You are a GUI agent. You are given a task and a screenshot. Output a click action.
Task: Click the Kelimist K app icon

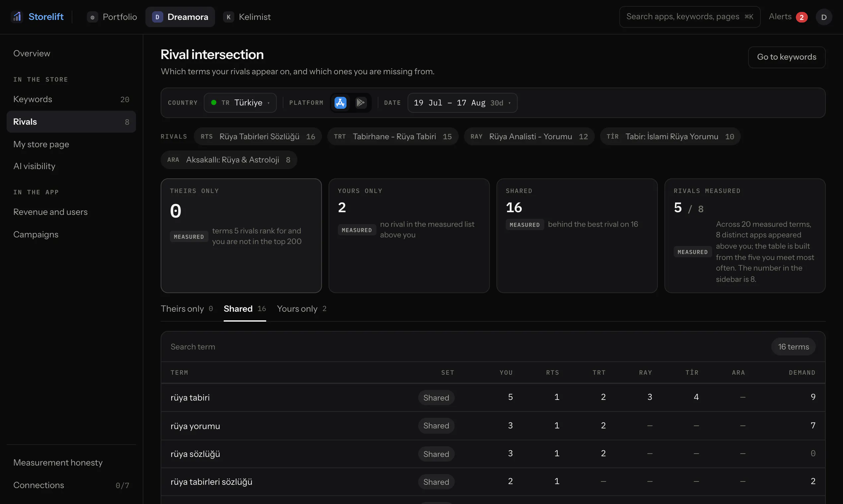(x=228, y=17)
